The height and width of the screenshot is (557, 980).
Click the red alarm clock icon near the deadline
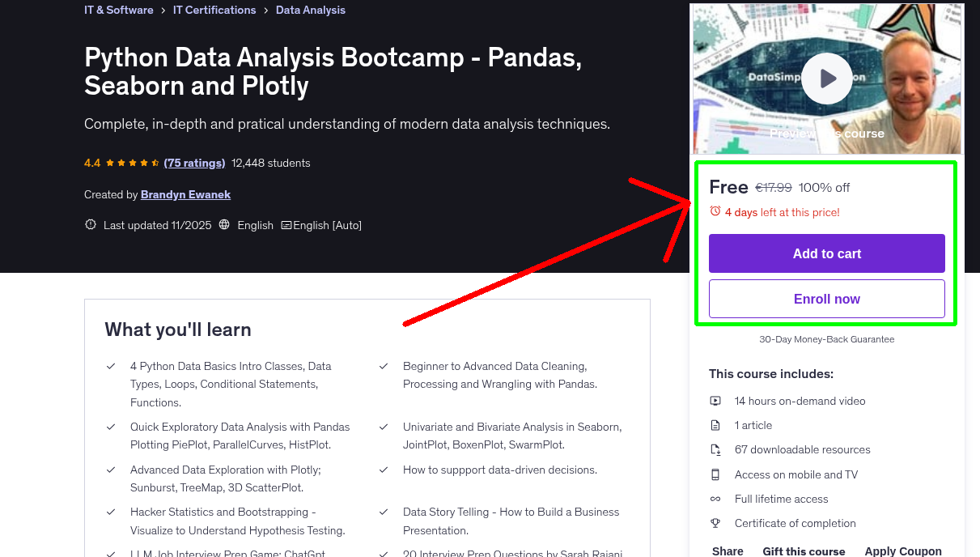click(715, 209)
